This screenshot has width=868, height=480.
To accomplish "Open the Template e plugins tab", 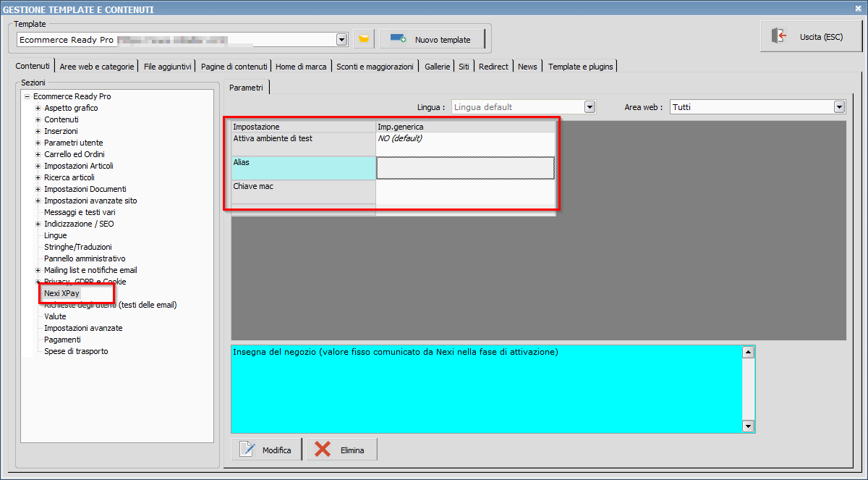I will tap(581, 67).
